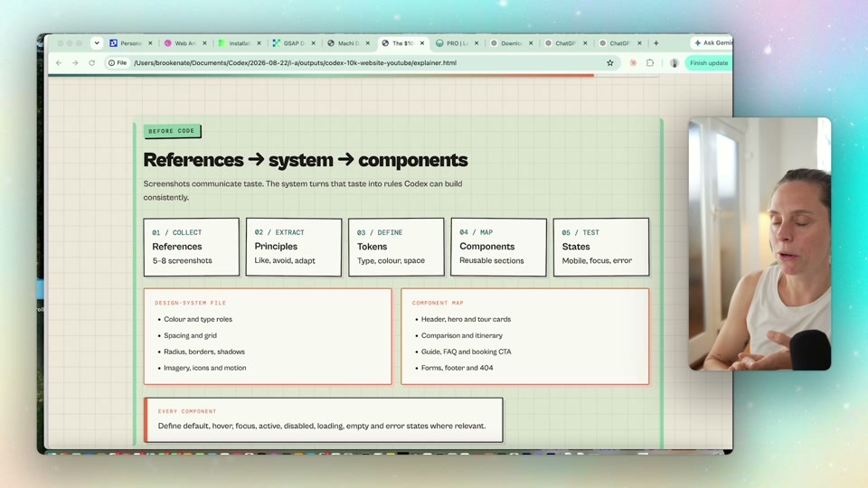Bookmark this page with the star icon
This screenshot has width=868, height=488.
[610, 63]
